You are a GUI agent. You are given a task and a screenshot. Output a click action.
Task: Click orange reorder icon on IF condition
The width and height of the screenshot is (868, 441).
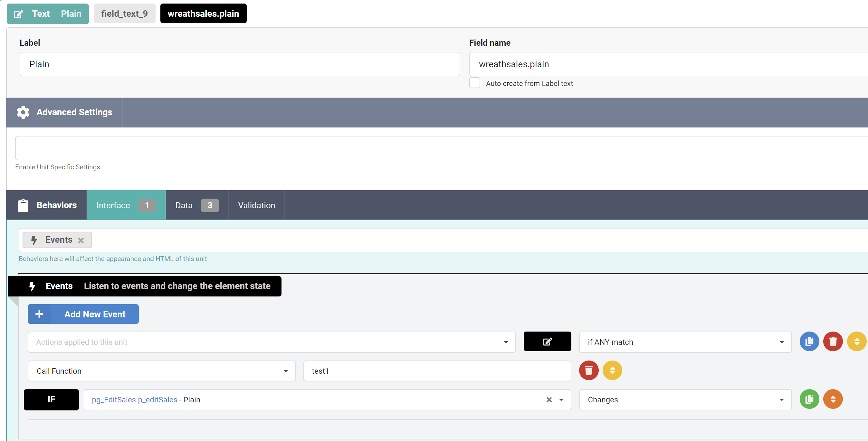[x=833, y=399]
